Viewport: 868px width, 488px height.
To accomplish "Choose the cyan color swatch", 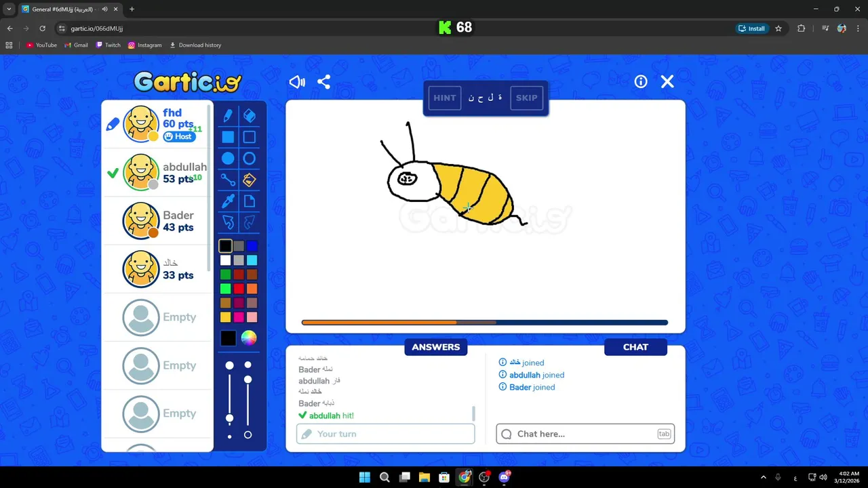I will pos(252,260).
